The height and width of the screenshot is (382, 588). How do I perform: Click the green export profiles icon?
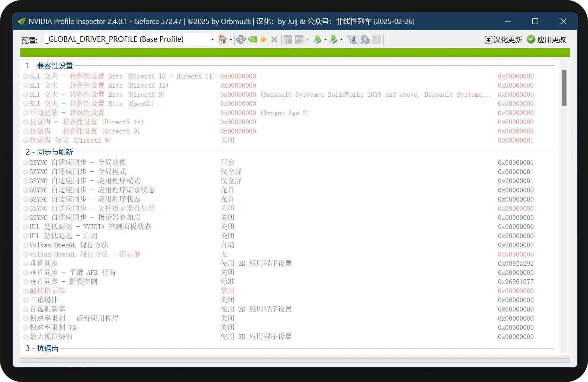[317, 39]
